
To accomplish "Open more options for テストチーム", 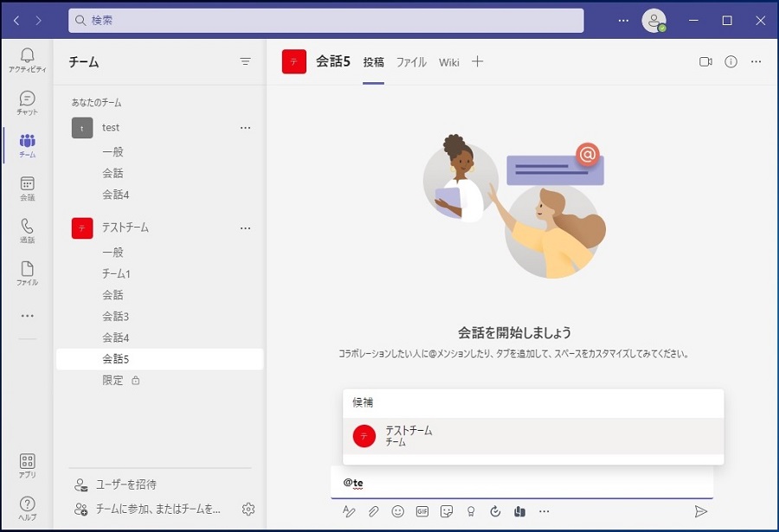I will [246, 228].
